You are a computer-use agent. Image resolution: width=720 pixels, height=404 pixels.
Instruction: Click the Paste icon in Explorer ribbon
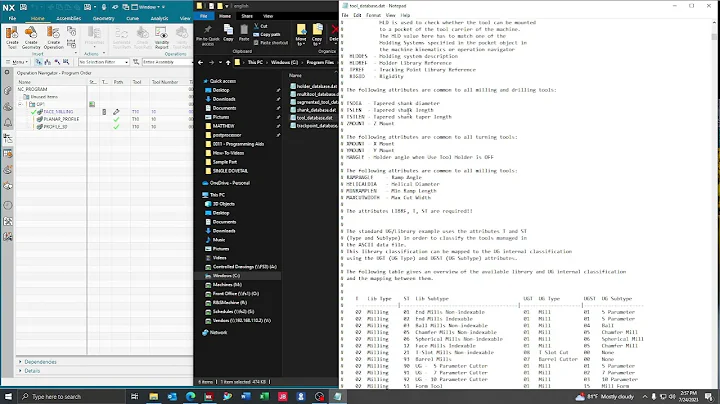(x=244, y=33)
